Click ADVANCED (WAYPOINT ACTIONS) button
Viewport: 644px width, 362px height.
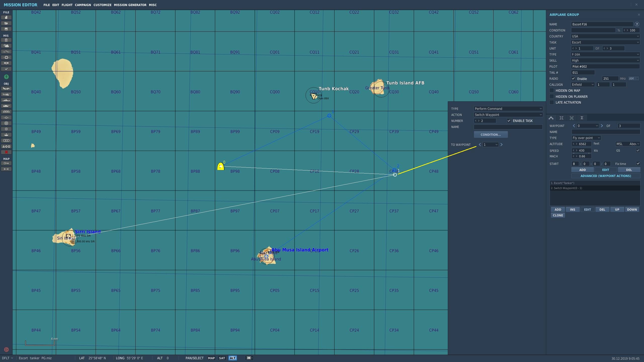click(x=606, y=176)
